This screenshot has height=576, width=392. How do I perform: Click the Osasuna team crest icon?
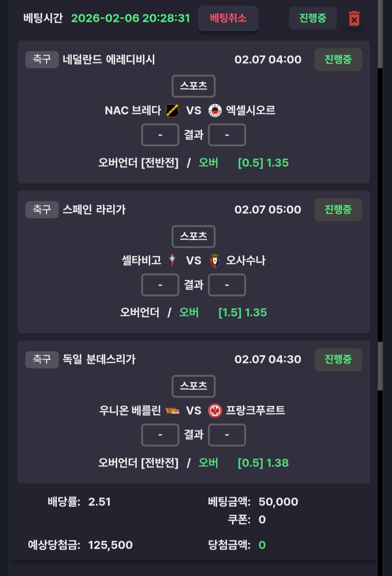[x=215, y=260]
